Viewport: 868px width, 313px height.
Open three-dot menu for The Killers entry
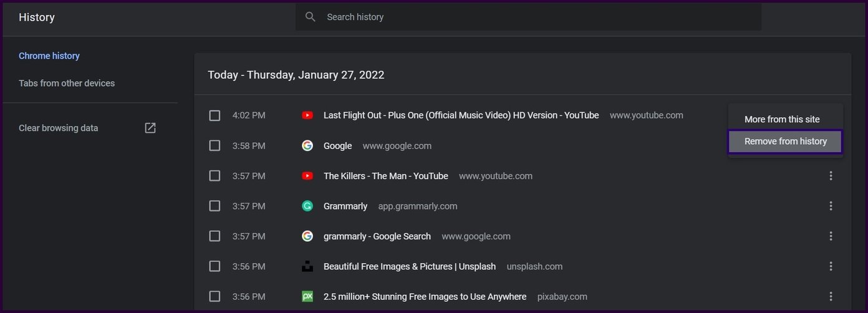(x=831, y=176)
